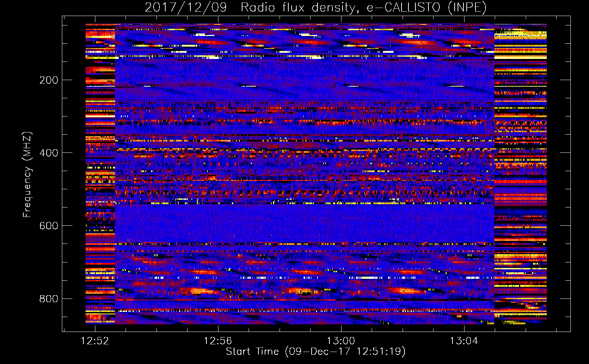
Task: Click the "800" frequency tick label
Action: coord(48,299)
